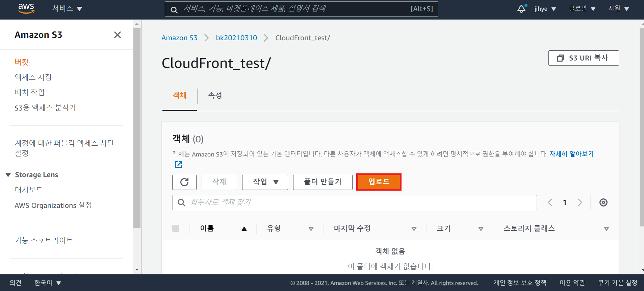The width and height of the screenshot is (644, 291).
Task: Open table preferences gear icon
Action: click(x=603, y=202)
